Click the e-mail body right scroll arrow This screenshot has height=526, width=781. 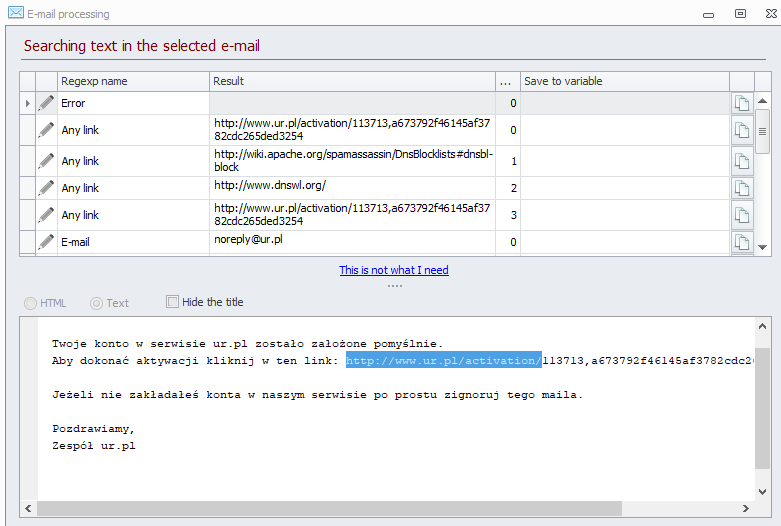click(746, 509)
